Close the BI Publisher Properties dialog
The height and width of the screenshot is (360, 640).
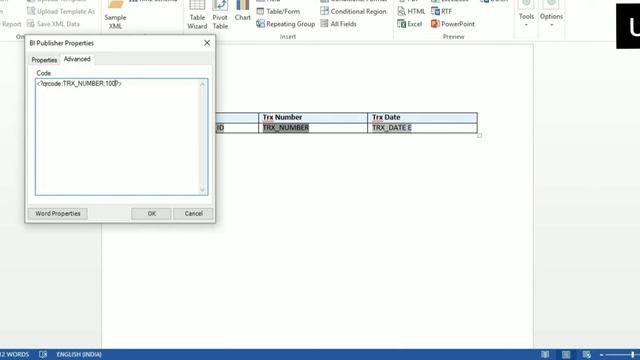pos(207,43)
